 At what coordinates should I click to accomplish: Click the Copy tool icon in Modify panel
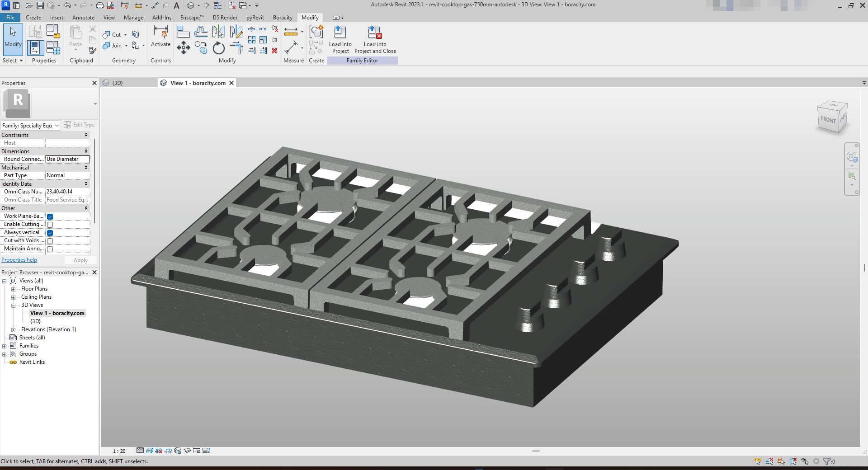click(201, 47)
